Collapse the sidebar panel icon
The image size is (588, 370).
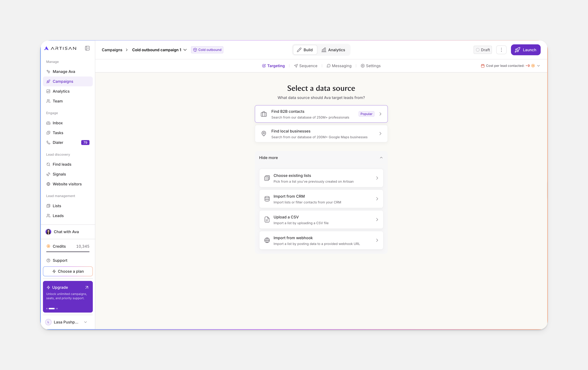click(87, 48)
